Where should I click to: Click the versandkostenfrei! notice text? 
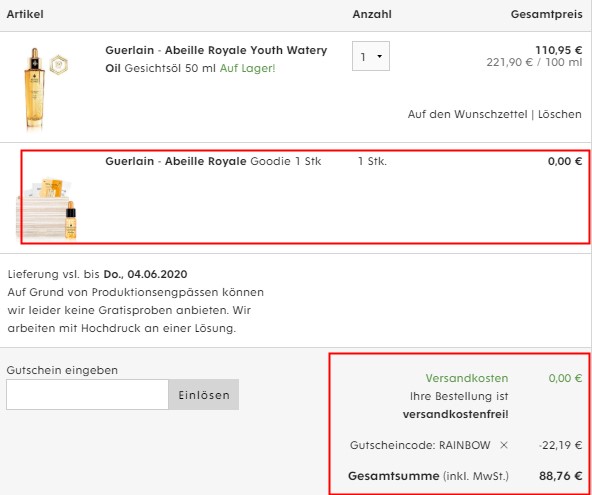pyautogui.click(x=455, y=414)
